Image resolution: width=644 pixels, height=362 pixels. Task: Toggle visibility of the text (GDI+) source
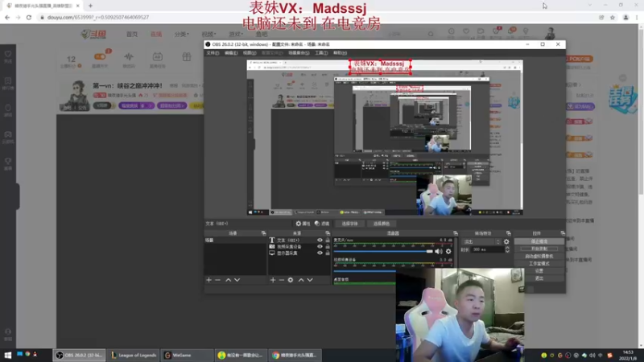[x=320, y=240]
